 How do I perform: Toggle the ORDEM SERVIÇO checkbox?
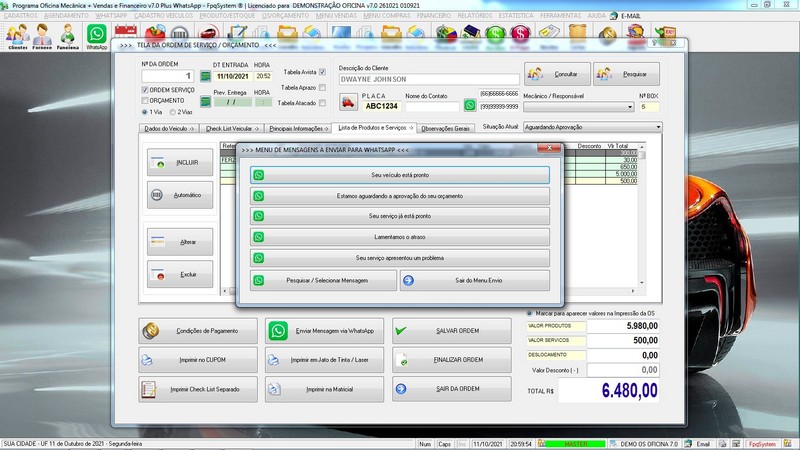coord(145,90)
